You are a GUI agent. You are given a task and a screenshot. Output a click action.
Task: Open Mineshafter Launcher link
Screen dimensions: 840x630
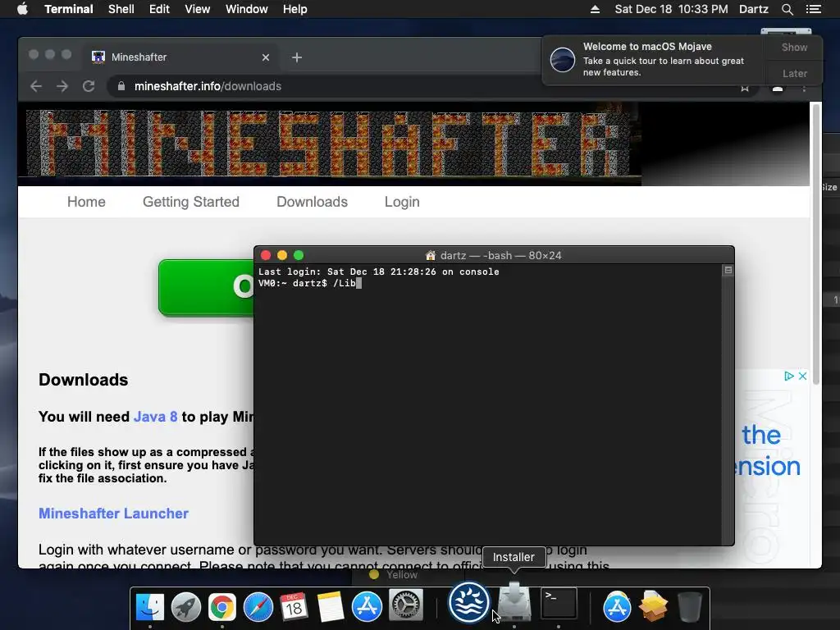[113, 514]
